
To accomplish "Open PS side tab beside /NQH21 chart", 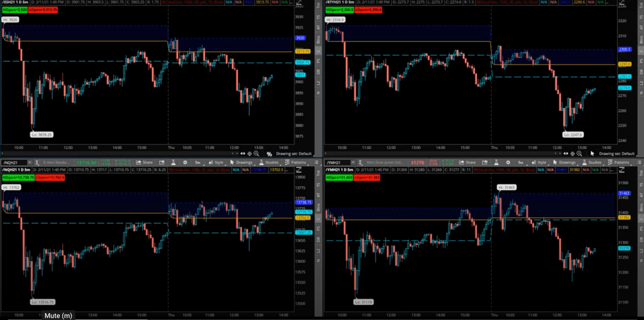I will click(318, 228).
